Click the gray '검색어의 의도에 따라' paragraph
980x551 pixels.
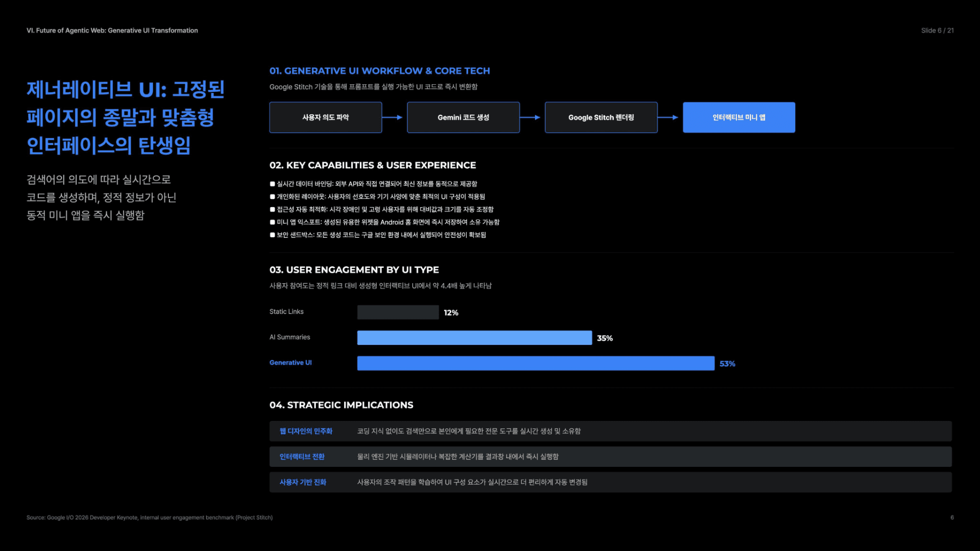(101, 197)
